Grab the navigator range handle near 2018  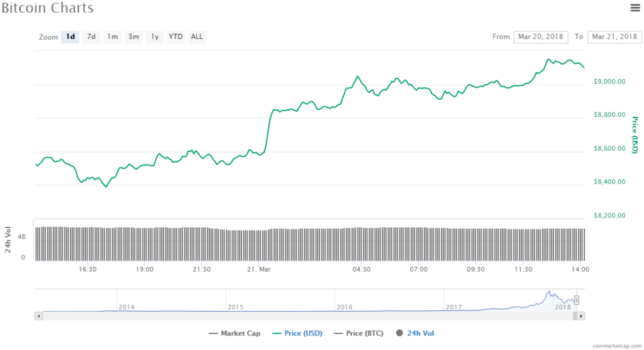pos(576,300)
